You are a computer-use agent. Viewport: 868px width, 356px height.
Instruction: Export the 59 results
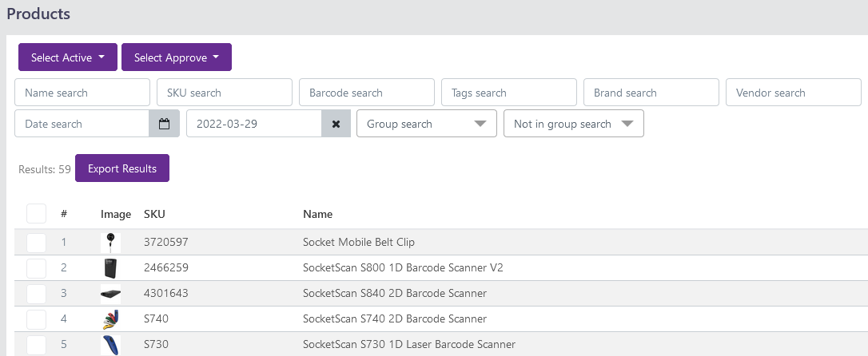[122, 168]
